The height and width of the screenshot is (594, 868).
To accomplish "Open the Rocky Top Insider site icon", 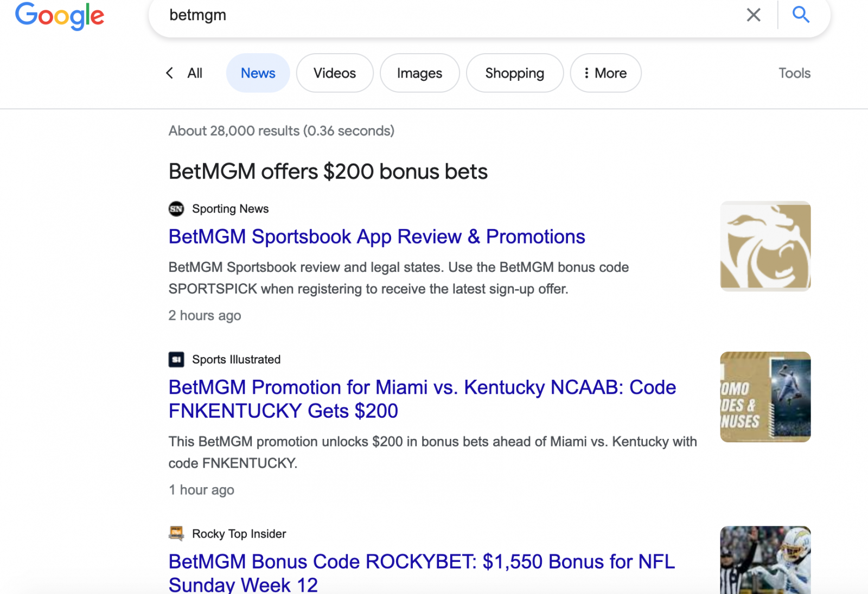I will coord(176,534).
